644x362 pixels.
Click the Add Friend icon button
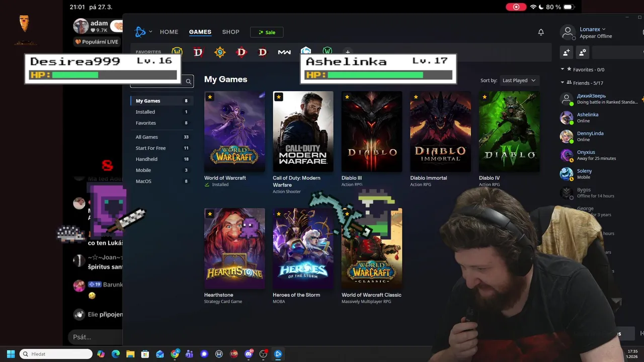tap(567, 52)
